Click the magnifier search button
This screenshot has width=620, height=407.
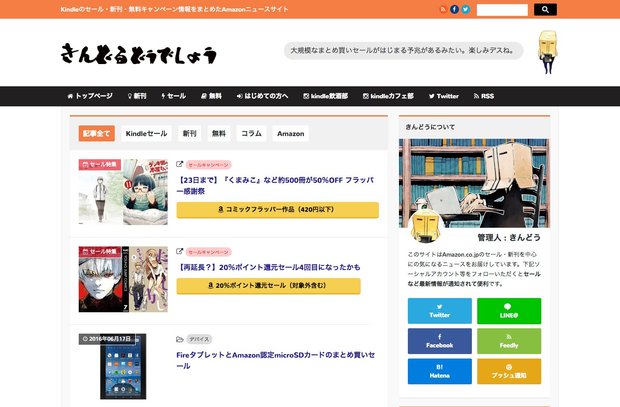pyautogui.click(x=545, y=9)
